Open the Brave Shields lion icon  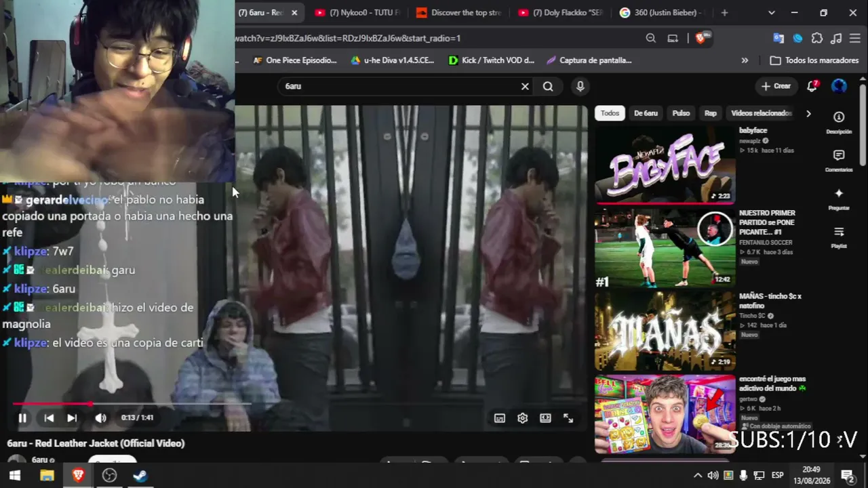click(701, 38)
